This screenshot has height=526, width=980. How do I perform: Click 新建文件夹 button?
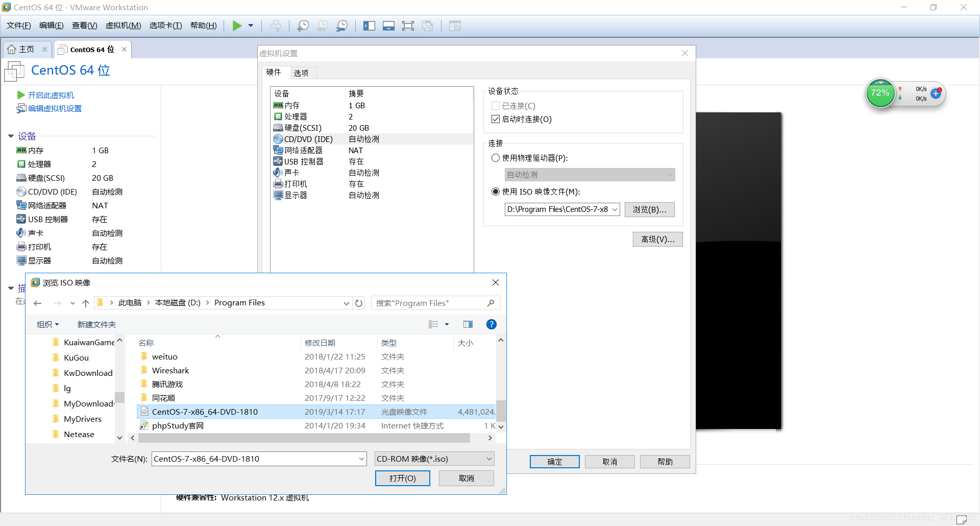(x=96, y=324)
